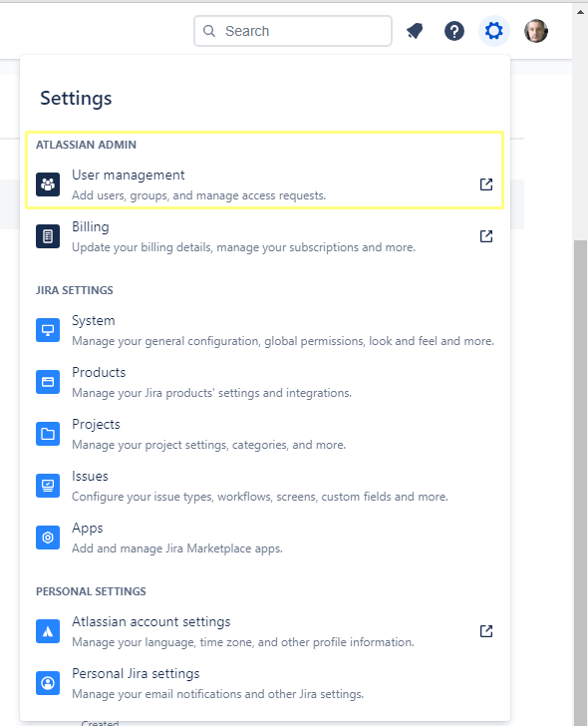The height and width of the screenshot is (726, 588).
Task: Click 'Manage your general configuration' description
Action: [x=283, y=341]
